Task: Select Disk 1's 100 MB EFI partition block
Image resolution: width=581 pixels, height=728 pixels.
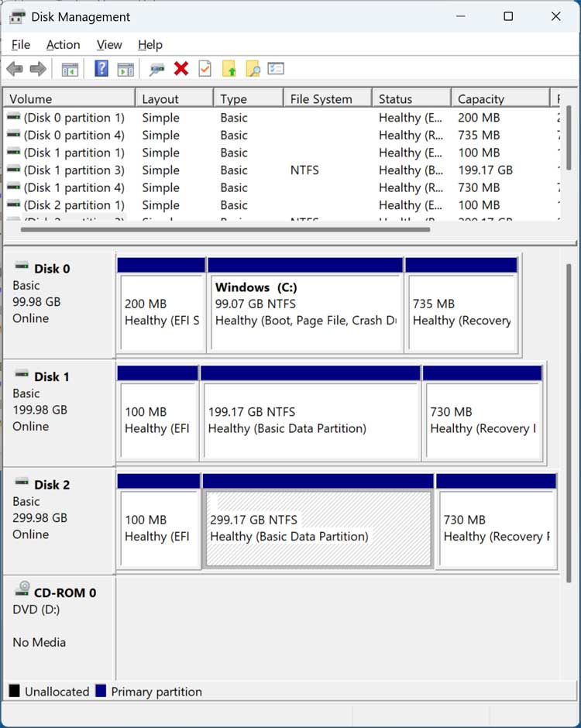Action: tap(158, 413)
